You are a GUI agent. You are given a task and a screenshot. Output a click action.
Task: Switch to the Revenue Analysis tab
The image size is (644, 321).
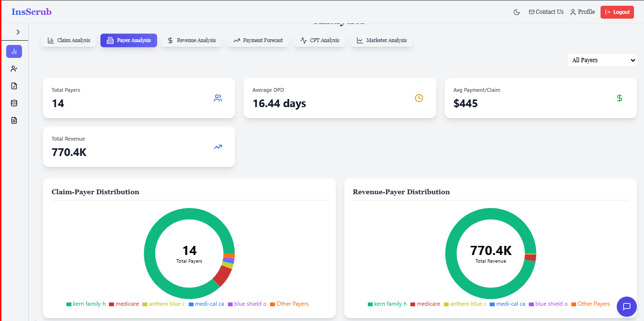(191, 40)
